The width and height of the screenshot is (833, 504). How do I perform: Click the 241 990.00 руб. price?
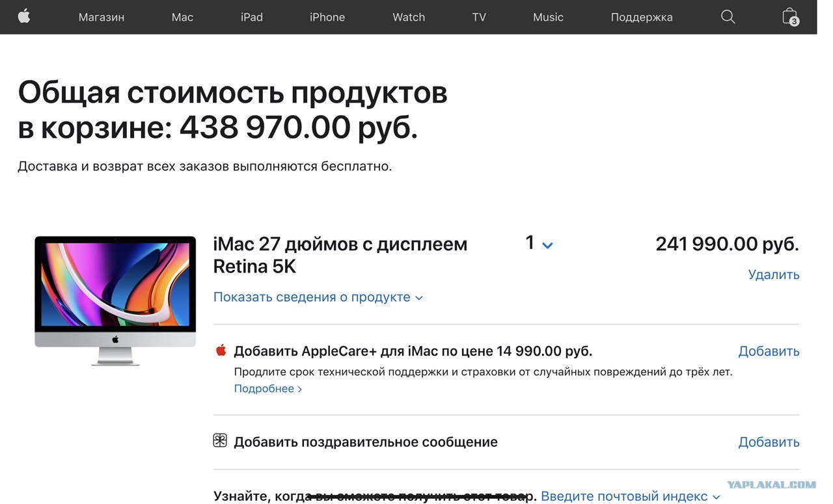pos(727,244)
